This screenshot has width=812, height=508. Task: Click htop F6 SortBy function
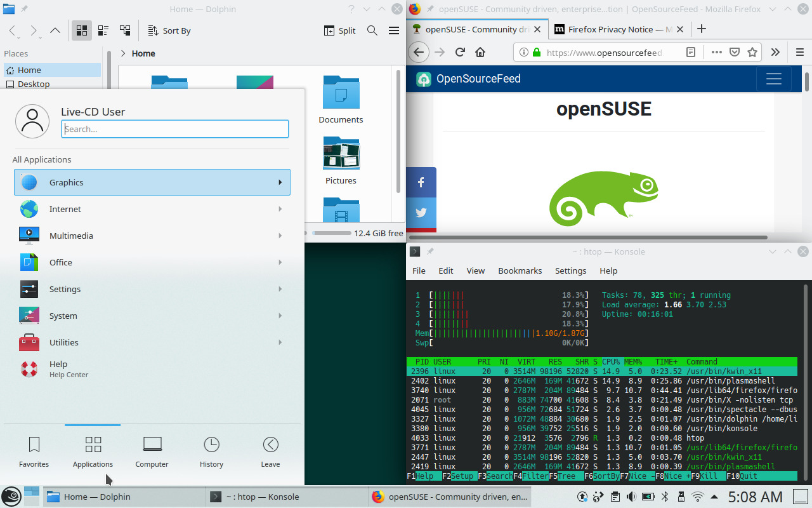[601, 476]
